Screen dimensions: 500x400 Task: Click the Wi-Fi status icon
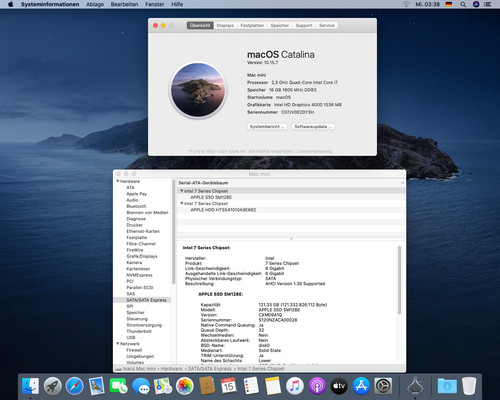pyautogui.click(x=406, y=4)
